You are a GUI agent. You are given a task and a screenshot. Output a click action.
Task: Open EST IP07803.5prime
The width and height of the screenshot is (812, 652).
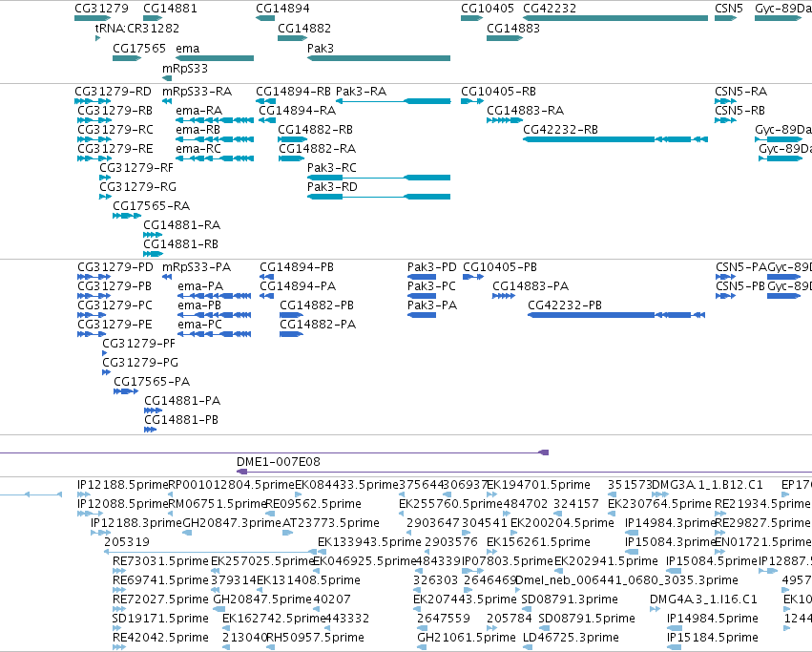click(508, 561)
